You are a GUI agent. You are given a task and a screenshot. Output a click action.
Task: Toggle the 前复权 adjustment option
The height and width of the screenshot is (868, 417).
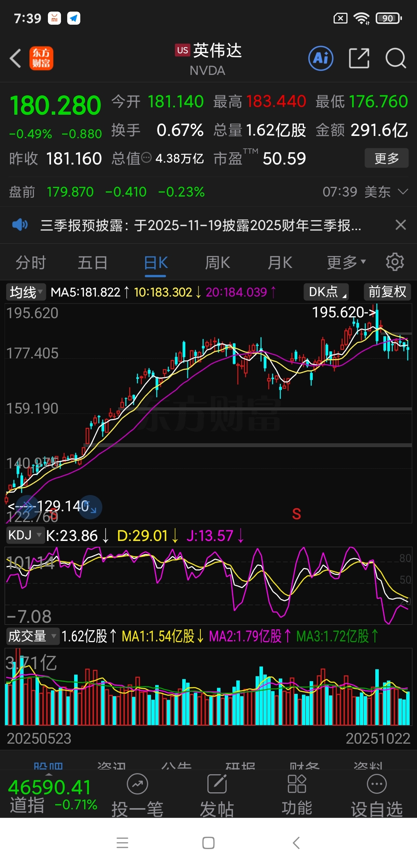coord(387,292)
